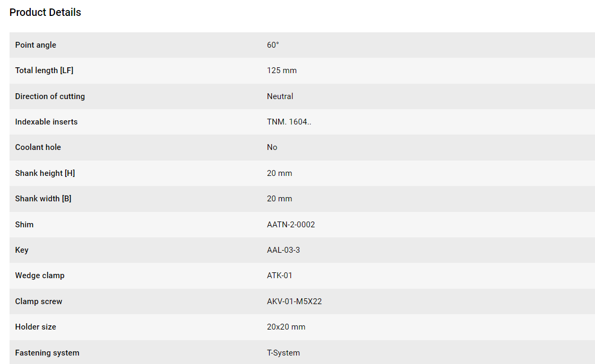Click the Holder size label
Image resolution: width=595 pixels, height=364 pixels.
35,326
